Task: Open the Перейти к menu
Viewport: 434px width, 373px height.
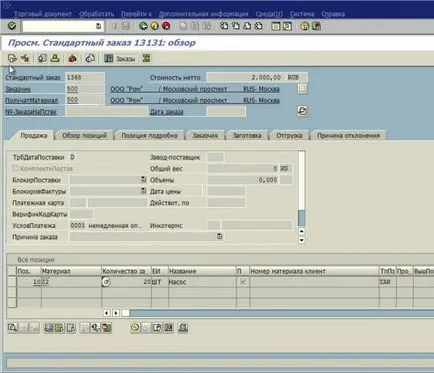Action: pyautogui.click(x=136, y=14)
